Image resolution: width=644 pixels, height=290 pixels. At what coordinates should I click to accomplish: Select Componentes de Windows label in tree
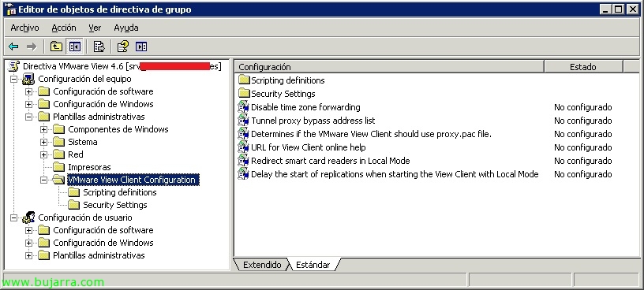(x=118, y=129)
